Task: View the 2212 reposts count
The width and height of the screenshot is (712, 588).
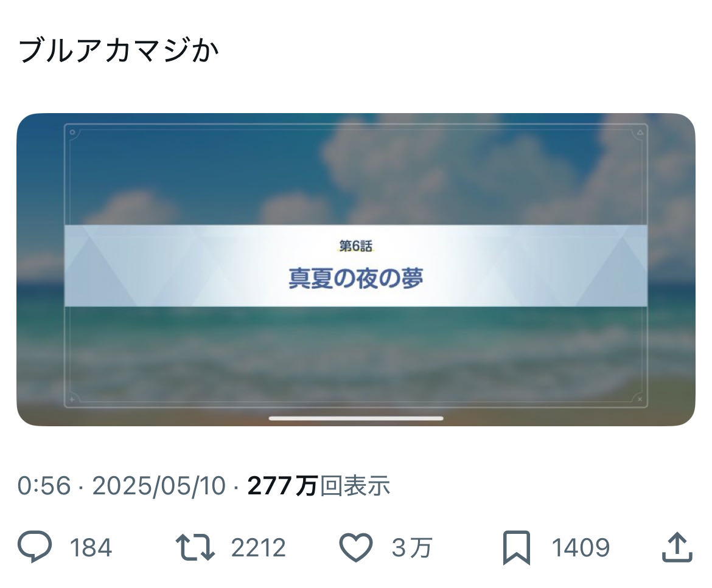Action: click(x=259, y=548)
